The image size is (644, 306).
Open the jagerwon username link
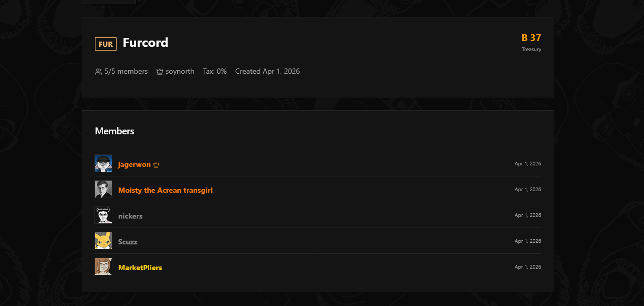(x=134, y=164)
